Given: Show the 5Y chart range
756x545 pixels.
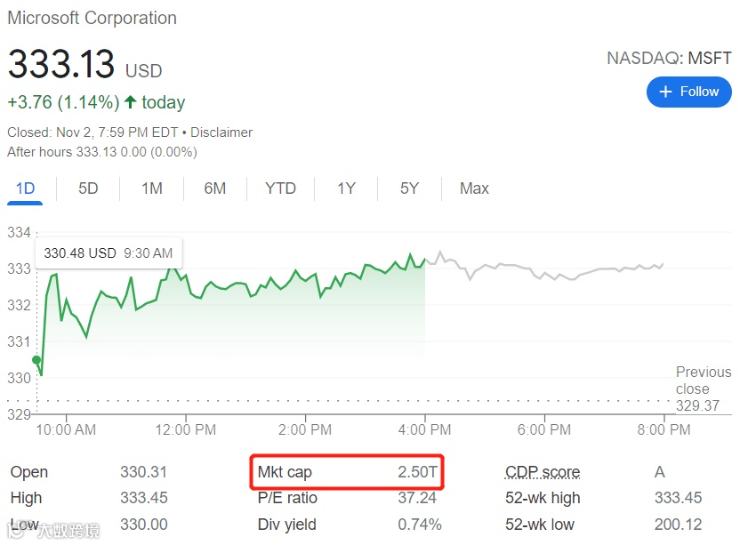Looking at the screenshot, I should tap(409, 188).
